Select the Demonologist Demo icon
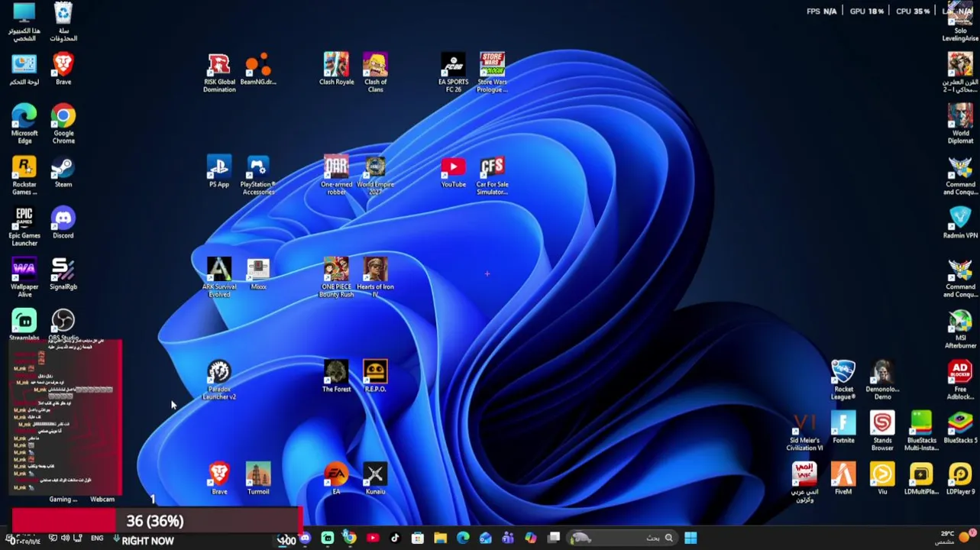This screenshot has height=550, width=980. 882,380
